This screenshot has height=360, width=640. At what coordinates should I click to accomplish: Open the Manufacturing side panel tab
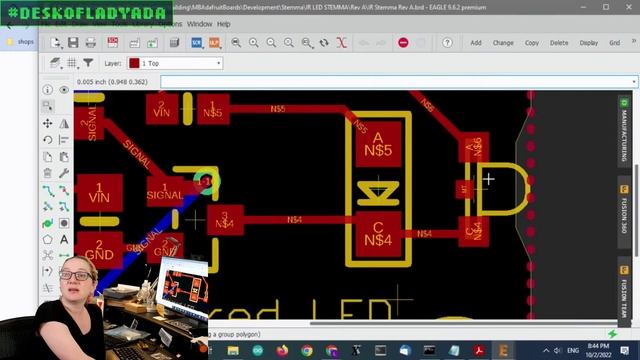tap(624, 130)
